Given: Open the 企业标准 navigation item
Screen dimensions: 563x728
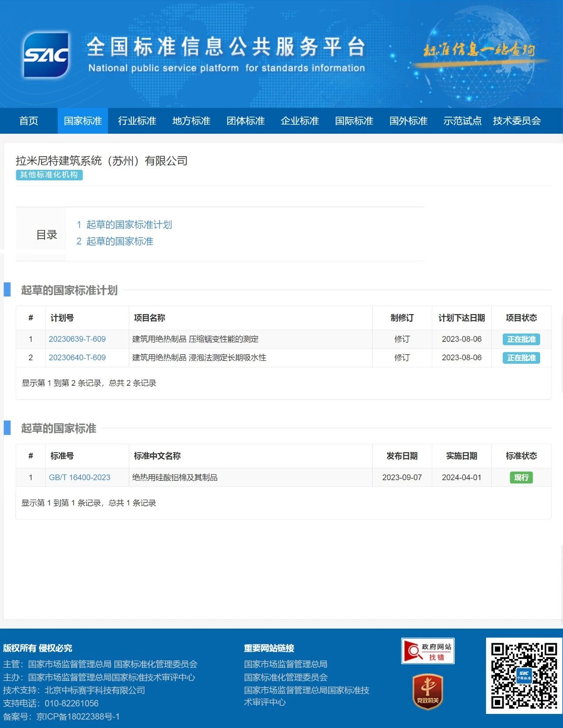Looking at the screenshot, I should pos(300,121).
